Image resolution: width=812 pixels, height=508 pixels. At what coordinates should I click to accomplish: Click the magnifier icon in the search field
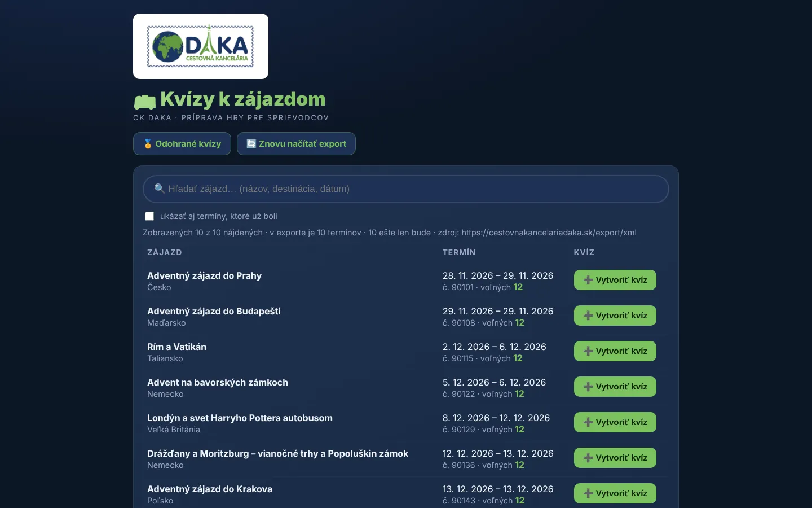point(160,189)
